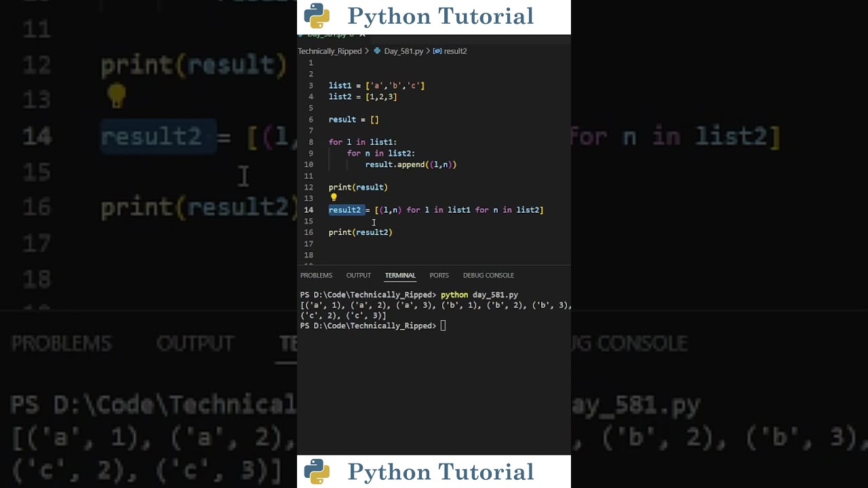Click the line "result.append((l,n))"

tap(411, 165)
